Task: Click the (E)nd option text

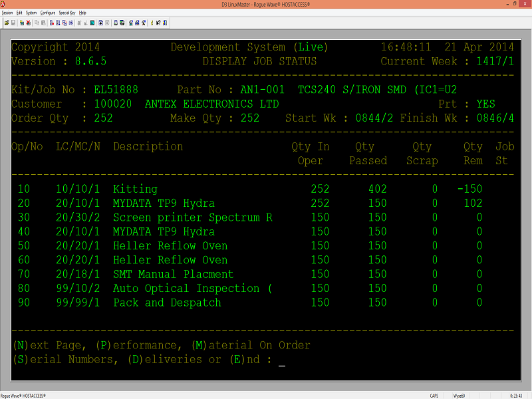Action: [x=245, y=360]
